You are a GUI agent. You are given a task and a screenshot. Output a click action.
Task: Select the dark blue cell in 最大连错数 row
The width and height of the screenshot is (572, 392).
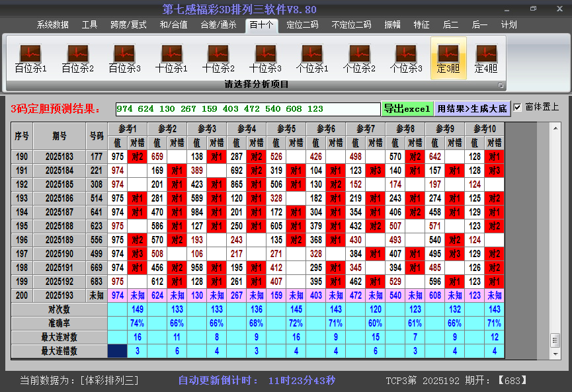coord(118,351)
